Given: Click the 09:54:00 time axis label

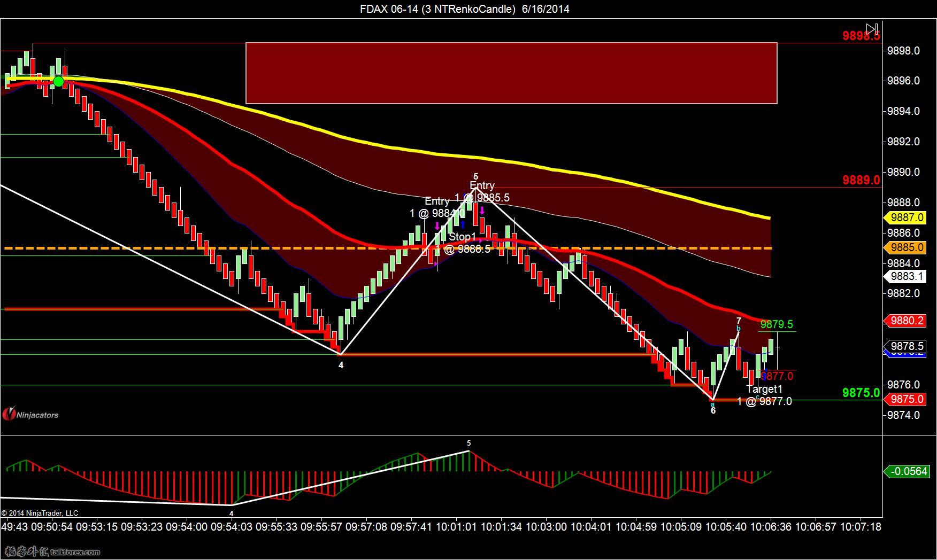Looking at the screenshot, I should point(186,527).
